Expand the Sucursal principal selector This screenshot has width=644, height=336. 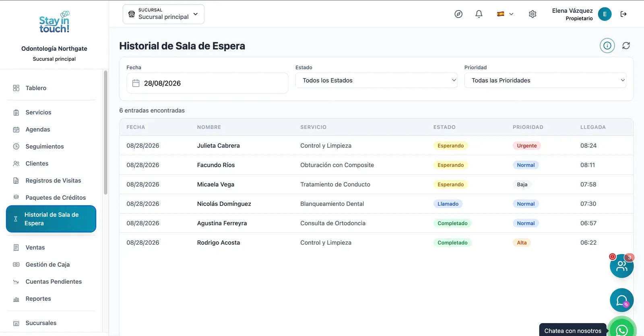click(163, 14)
